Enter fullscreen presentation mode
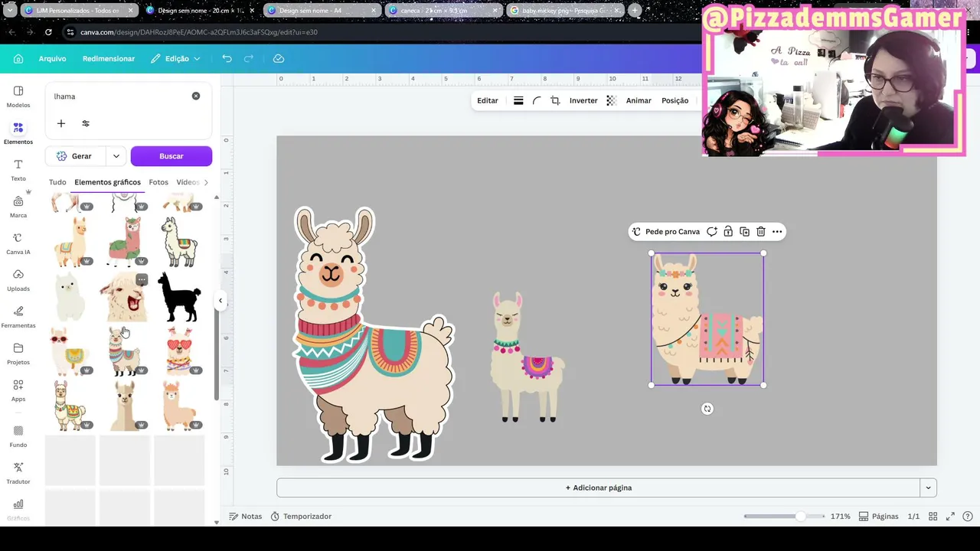 (x=950, y=517)
